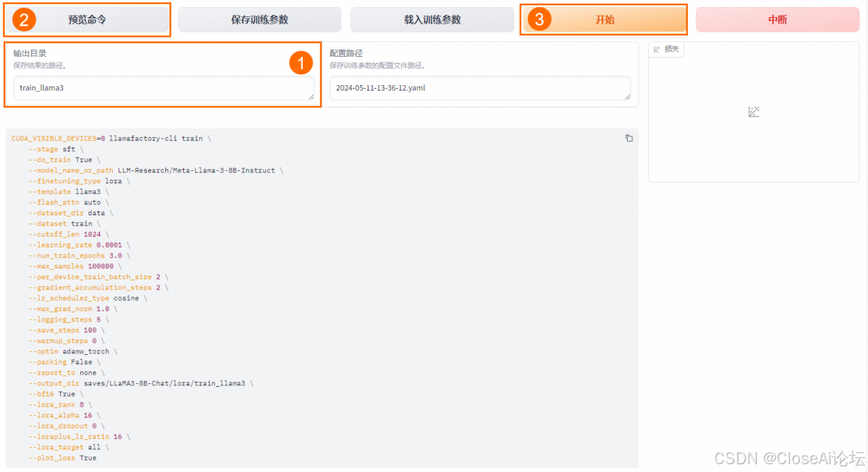Click the "--lora_dropout 0" line

pyautogui.click(x=66, y=426)
